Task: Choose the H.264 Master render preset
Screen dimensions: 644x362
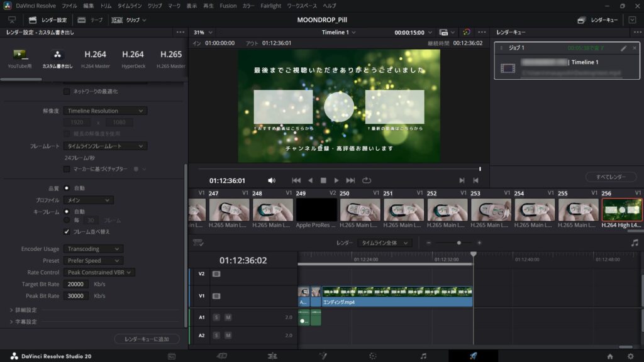Action: 95,58
